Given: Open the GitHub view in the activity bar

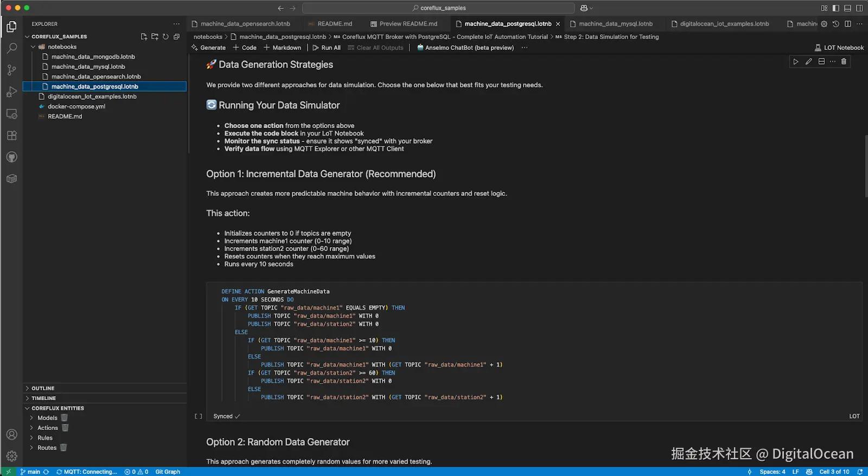Looking at the screenshot, I should [x=11, y=157].
